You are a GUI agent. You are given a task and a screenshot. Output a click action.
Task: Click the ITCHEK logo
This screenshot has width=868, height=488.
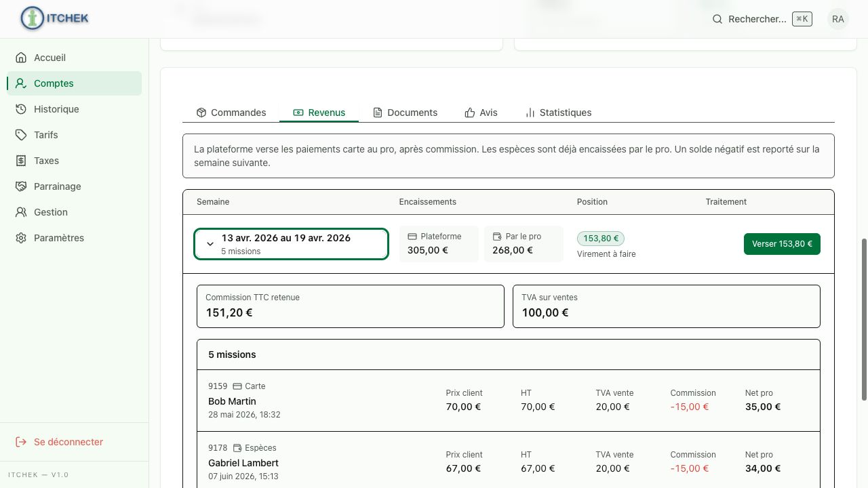click(55, 18)
